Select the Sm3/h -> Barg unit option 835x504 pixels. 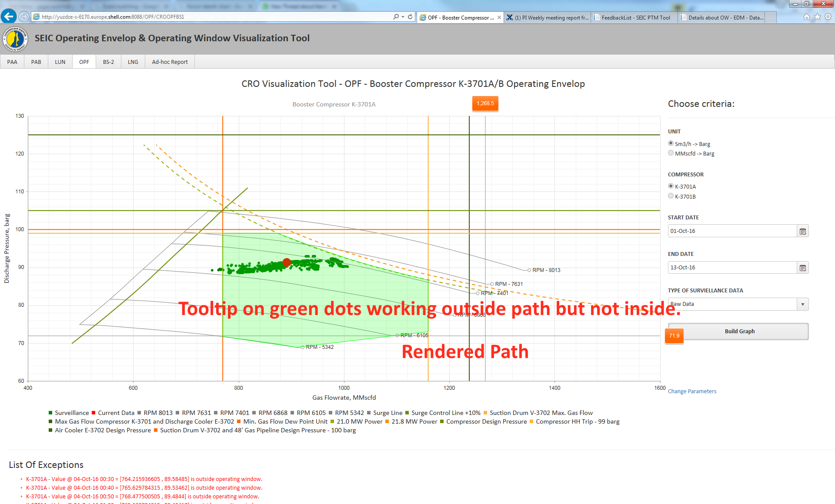(671, 143)
